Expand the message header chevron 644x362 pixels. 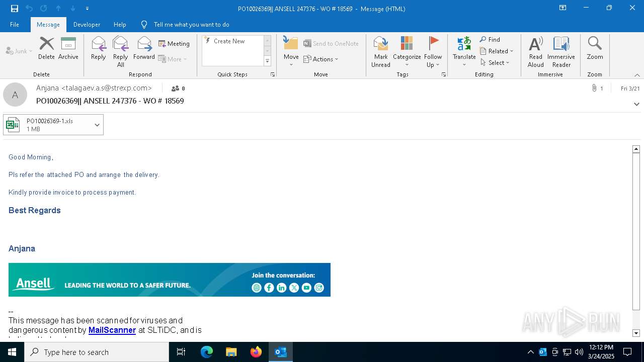click(636, 104)
